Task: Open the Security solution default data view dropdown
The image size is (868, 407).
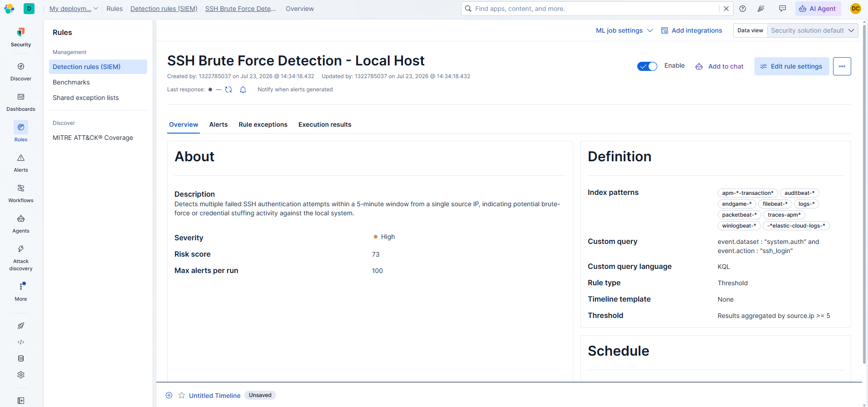Action: pyautogui.click(x=813, y=30)
